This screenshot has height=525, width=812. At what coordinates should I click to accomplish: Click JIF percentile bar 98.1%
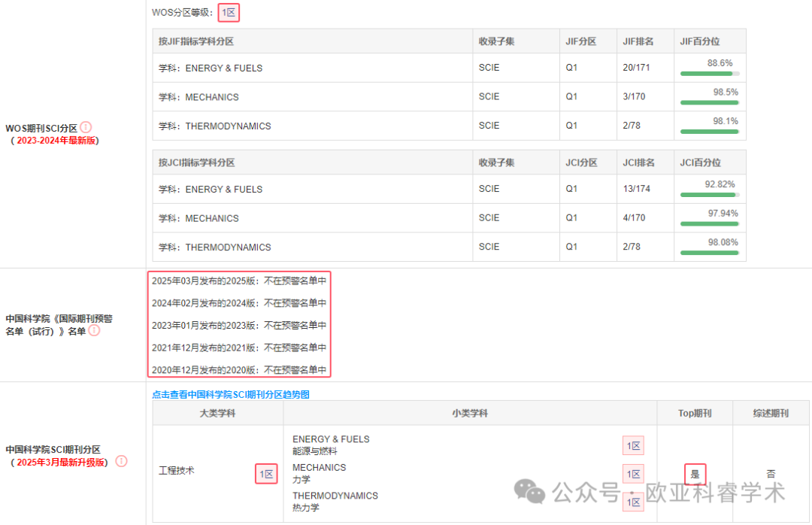click(x=710, y=132)
